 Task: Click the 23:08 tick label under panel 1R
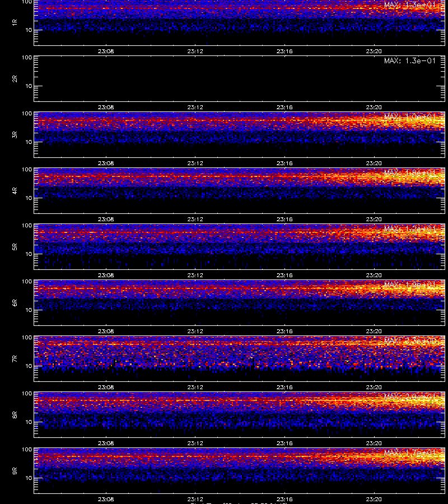click(106, 51)
